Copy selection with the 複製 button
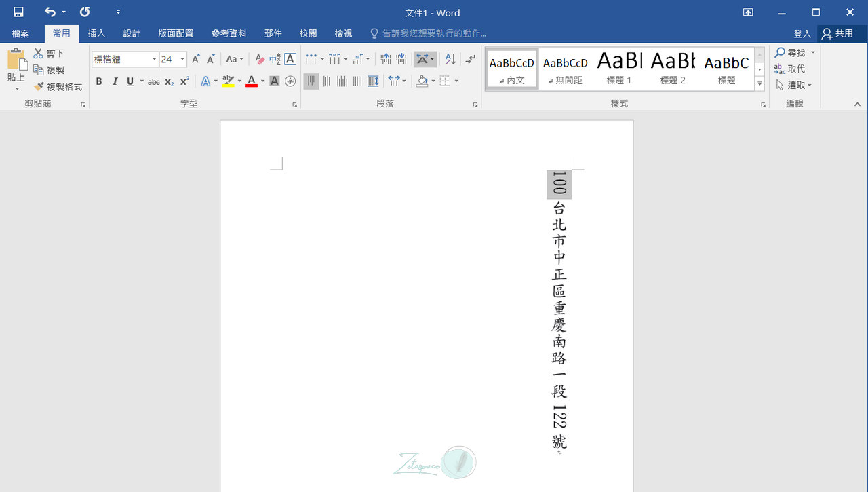 pos(49,70)
